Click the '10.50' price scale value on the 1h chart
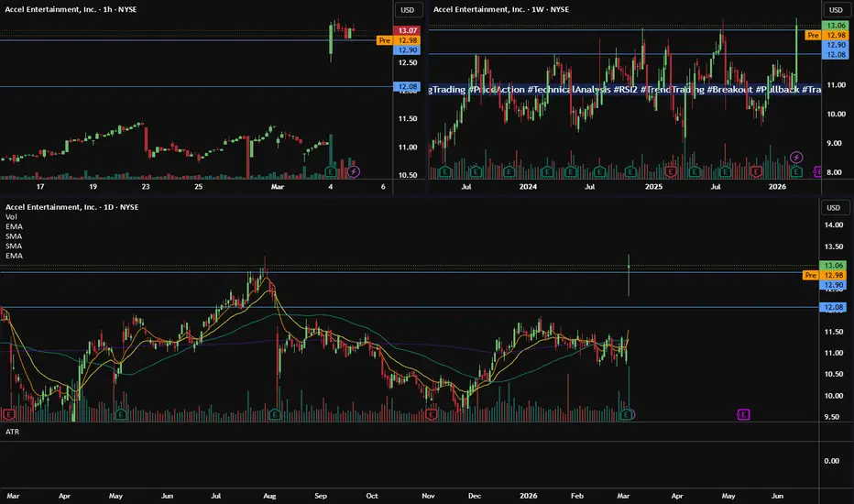Image resolution: width=854 pixels, height=504 pixels. [408, 175]
